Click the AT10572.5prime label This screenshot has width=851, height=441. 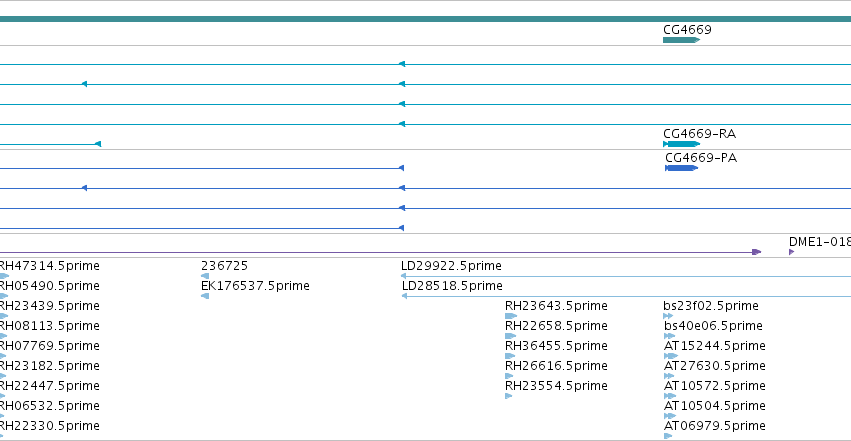tap(714, 386)
